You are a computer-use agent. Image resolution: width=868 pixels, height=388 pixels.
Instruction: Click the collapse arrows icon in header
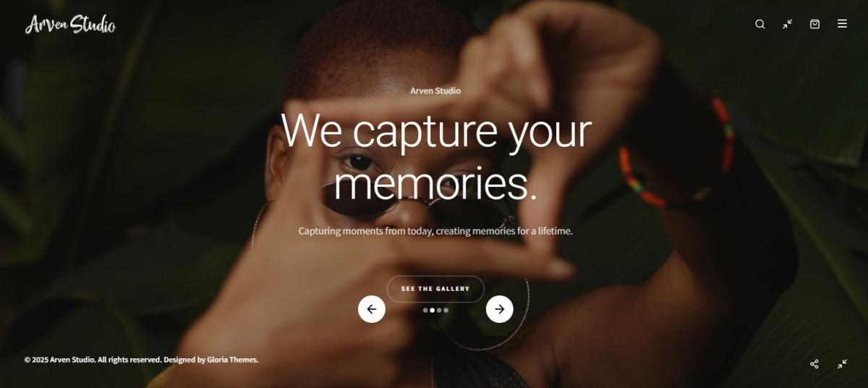787,24
